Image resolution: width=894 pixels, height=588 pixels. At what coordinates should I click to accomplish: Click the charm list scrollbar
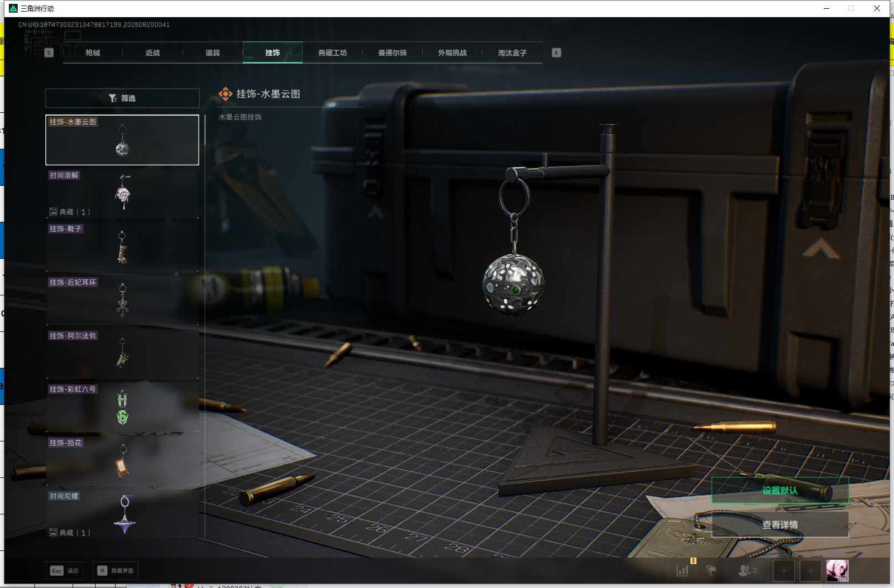coord(205,130)
